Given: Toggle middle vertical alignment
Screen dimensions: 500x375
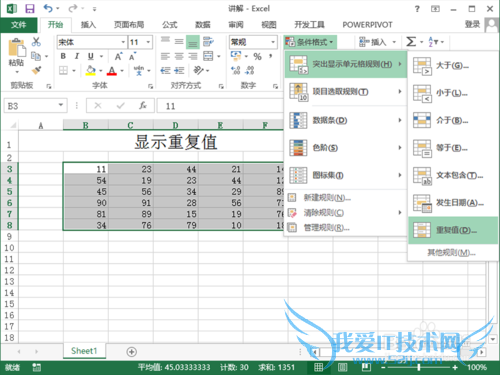Looking at the screenshot, I should [179, 42].
